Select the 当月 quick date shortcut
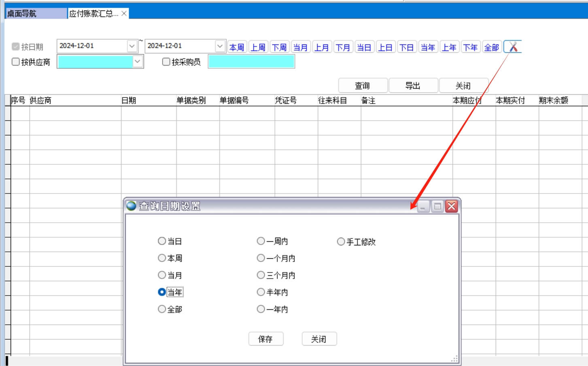588x366 pixels. click(300, 47)
